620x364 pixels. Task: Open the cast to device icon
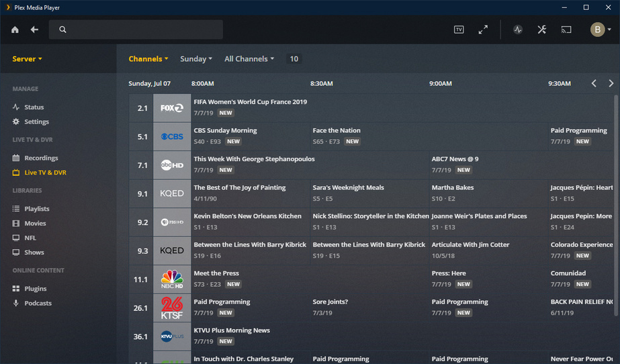(x=566, y=30)
